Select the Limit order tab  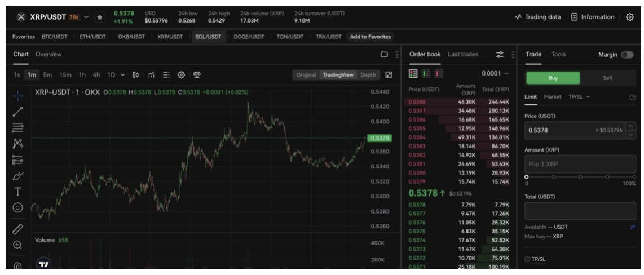(531, 97)
